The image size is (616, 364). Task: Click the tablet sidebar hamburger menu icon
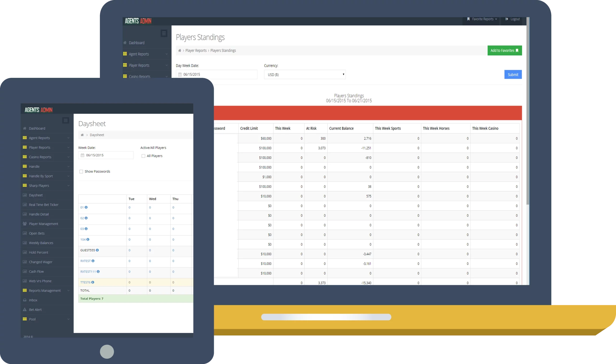coord(66,120)
